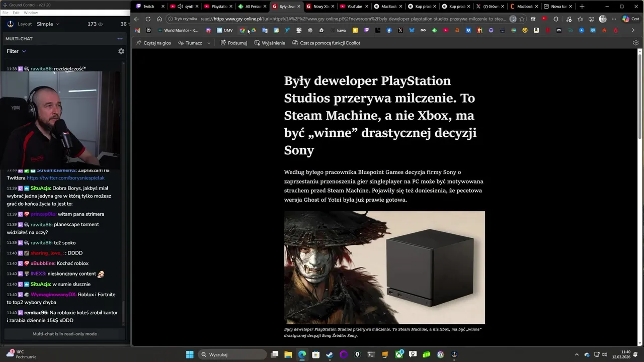The height and width of the screenshot is (362, 644).
Task: Open the Twitter link borysniespielak
Action: click(65, 178)
